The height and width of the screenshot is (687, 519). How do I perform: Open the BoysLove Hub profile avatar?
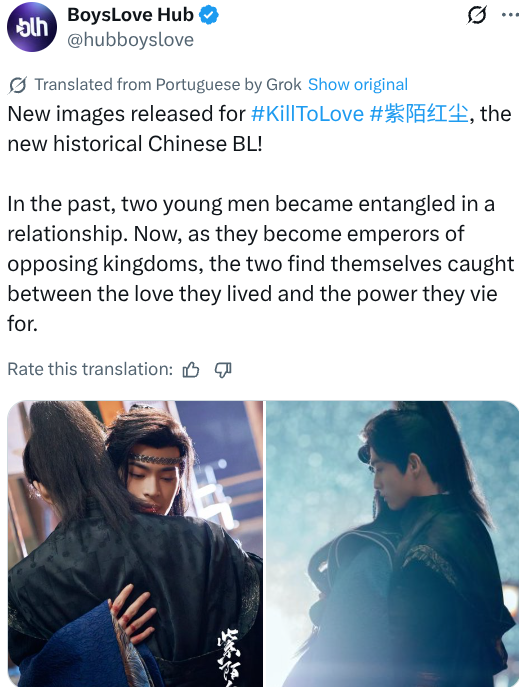[x=32, y=27]
